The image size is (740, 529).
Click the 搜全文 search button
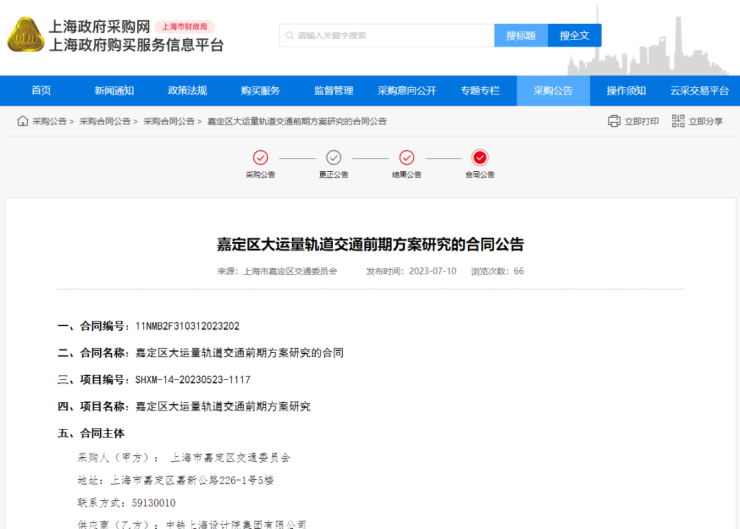tap(575, 36)
